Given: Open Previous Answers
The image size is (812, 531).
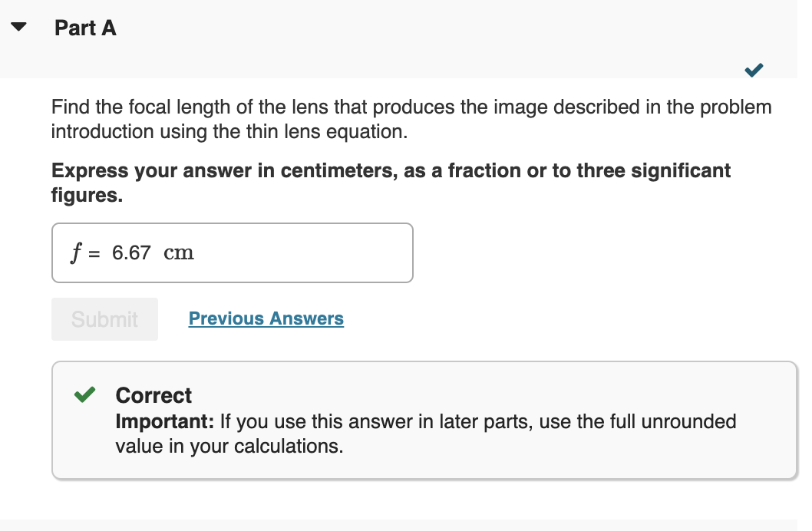Looking at the screenshot, I should pos(266,318).
